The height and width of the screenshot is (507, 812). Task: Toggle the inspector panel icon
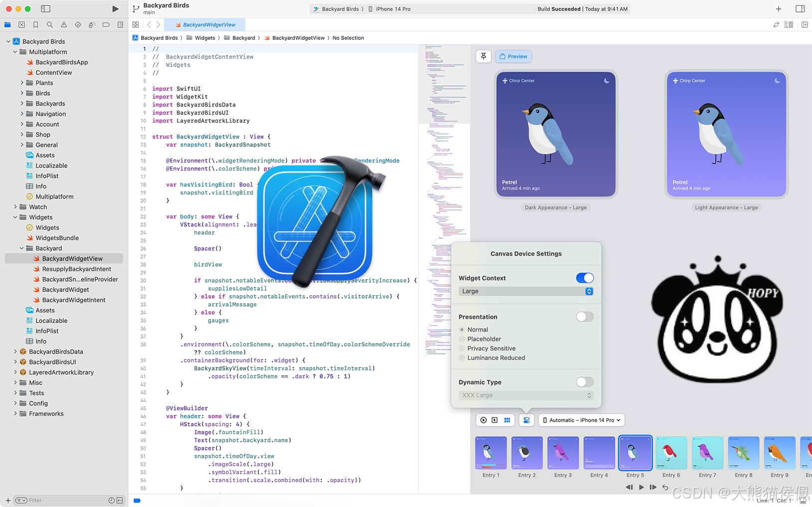coord(800,8)
